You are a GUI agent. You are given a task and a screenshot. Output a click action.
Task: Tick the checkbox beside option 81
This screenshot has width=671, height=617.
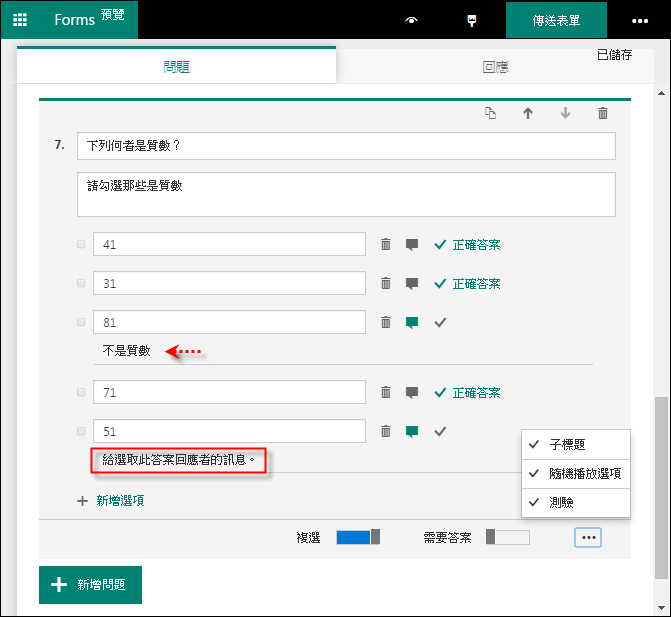81,322
